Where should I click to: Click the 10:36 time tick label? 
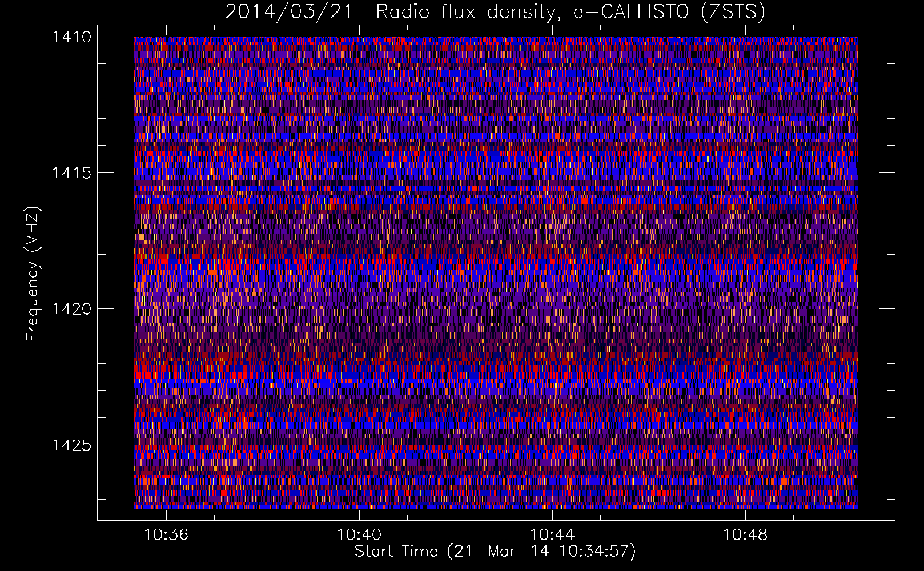166,535
